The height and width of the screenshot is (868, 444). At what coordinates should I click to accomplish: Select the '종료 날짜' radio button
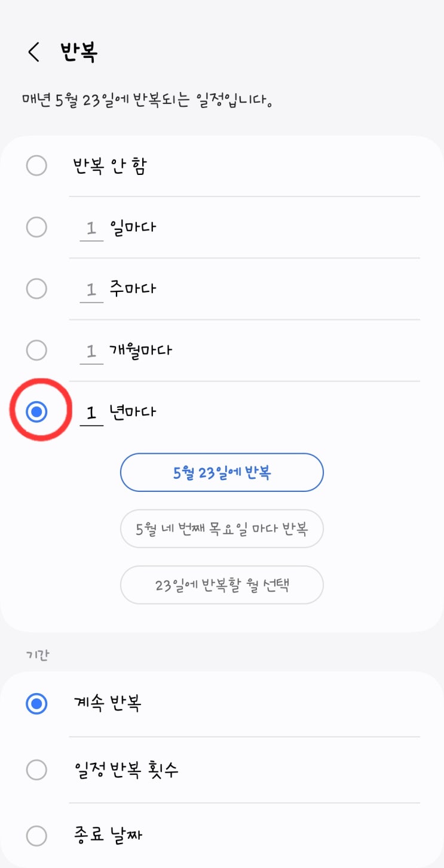36,836
